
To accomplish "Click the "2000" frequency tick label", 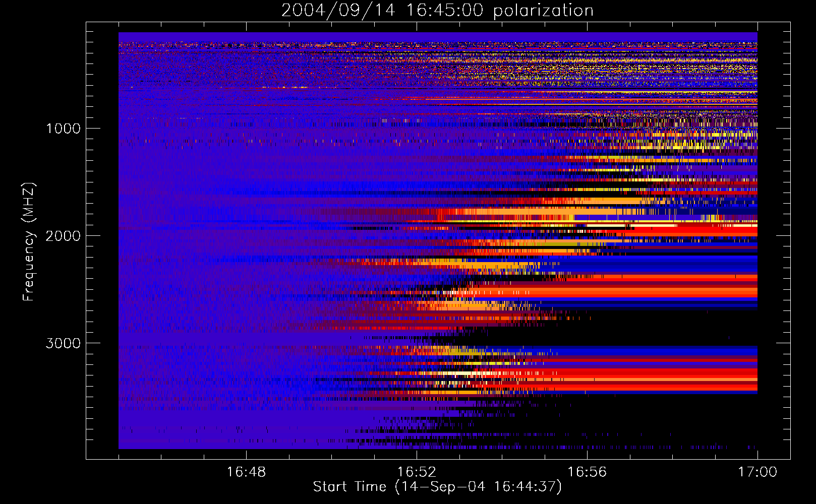I will pyautogui.click(x=63, y=236).
